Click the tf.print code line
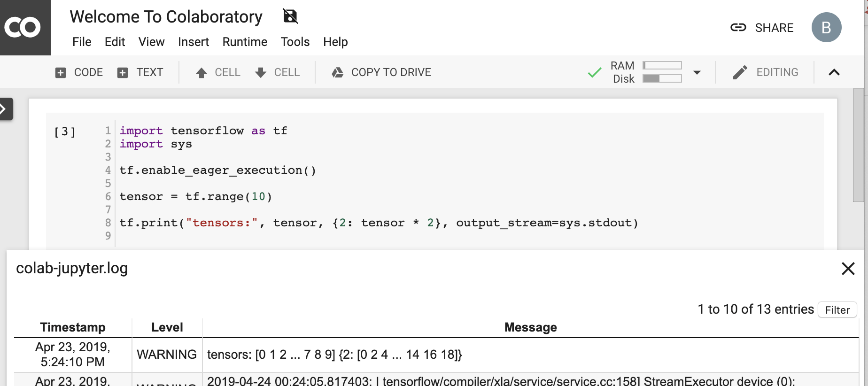This screenshot has height=386, width=868. [x=379, y=223]
